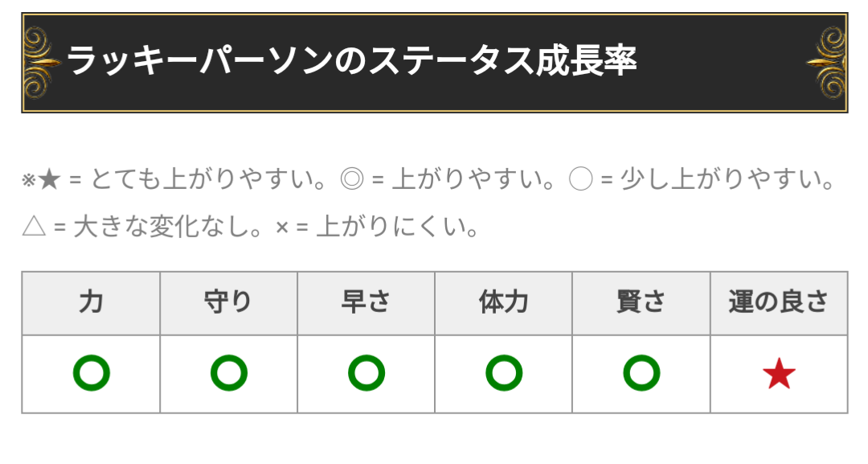This screenshot has height=464, width=868.
Task: Select the 体力 column header
Action: pyautogui.click(x=504, y=303)
